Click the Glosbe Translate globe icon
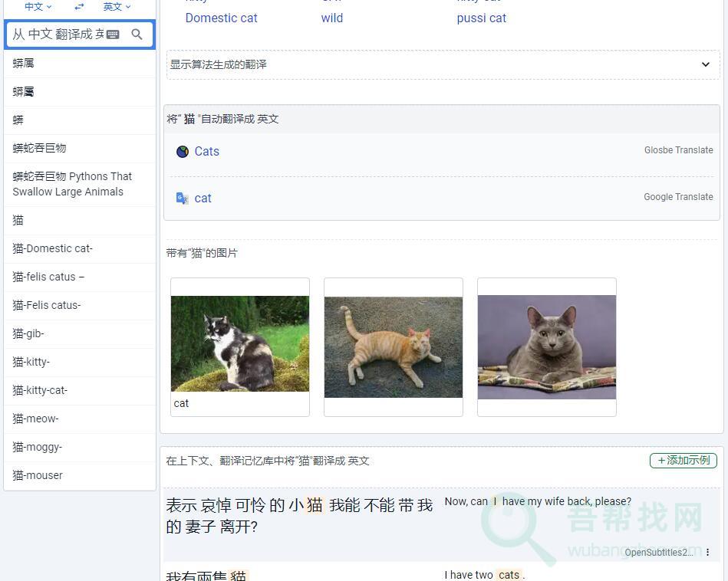Screen dimensions: 728x581 [181, 152]
